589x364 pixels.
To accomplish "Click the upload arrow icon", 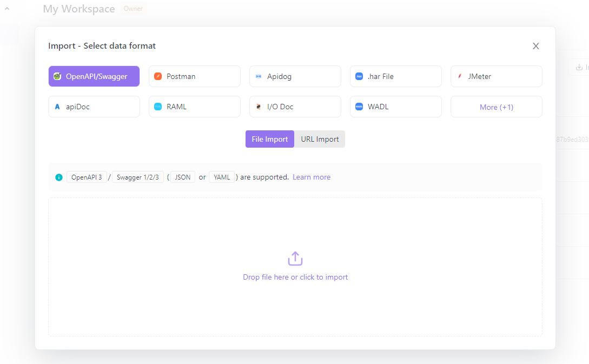I will pyautogui.click(x=295, y=259).
